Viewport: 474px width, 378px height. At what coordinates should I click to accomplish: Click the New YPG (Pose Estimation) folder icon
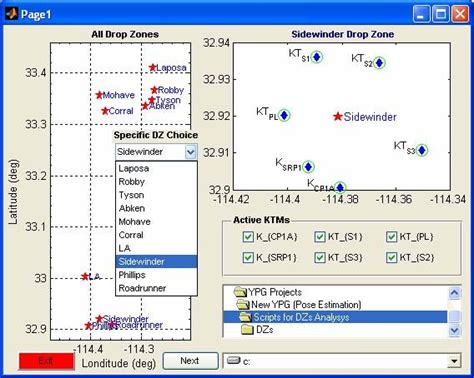[x=243, y=305]
